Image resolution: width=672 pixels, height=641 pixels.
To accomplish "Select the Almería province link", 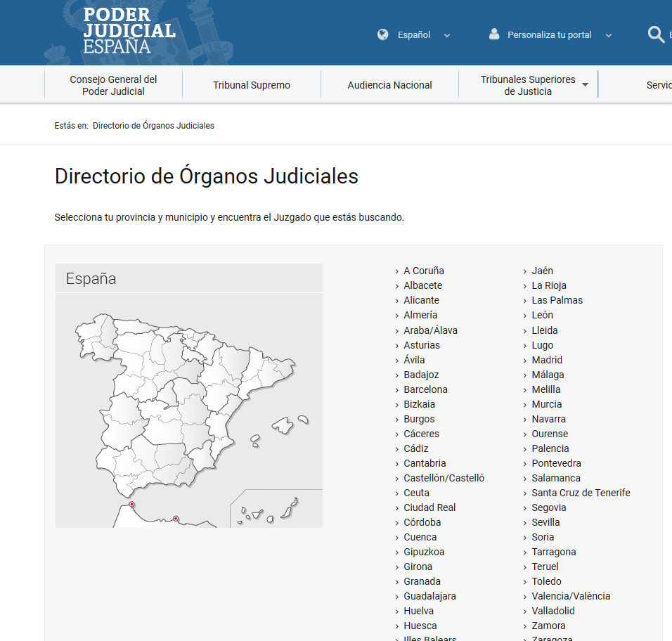I will pyautogui.click(x=420, y=315).
